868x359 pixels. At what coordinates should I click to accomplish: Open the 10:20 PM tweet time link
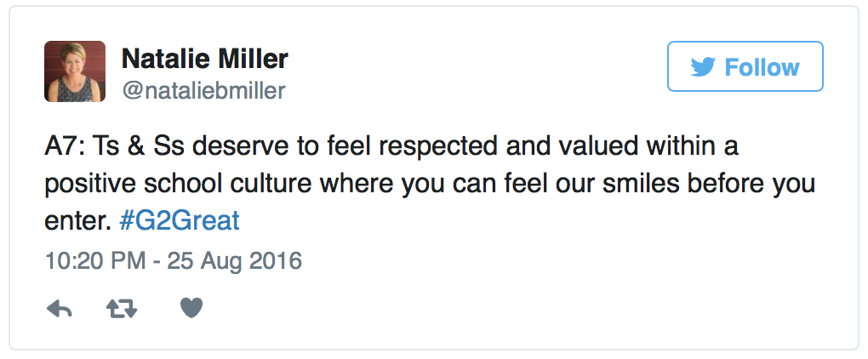coord(95,260)
